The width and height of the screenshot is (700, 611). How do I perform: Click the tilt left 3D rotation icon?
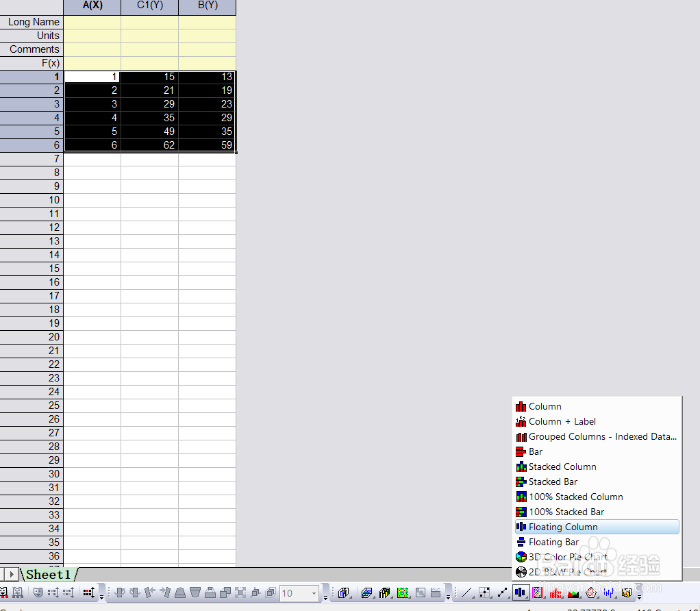coord(149,593)
